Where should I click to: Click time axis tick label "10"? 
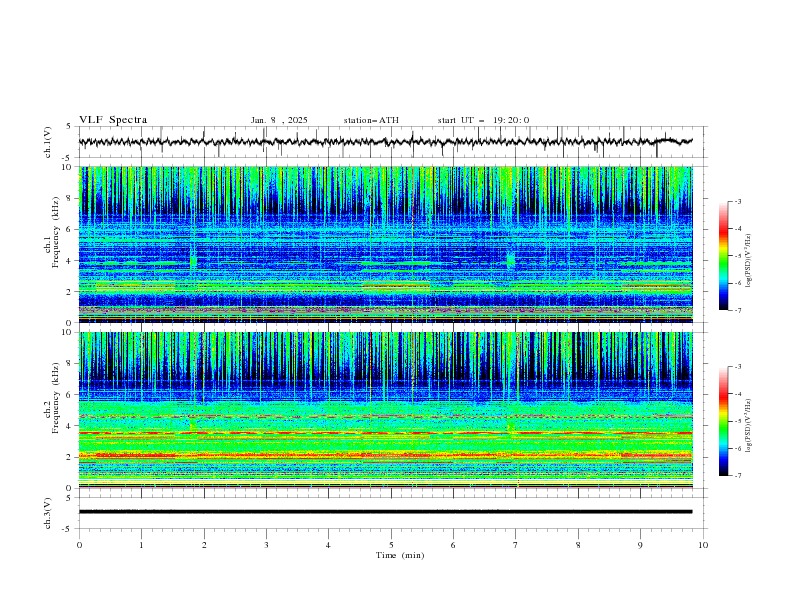pos(703,545)
